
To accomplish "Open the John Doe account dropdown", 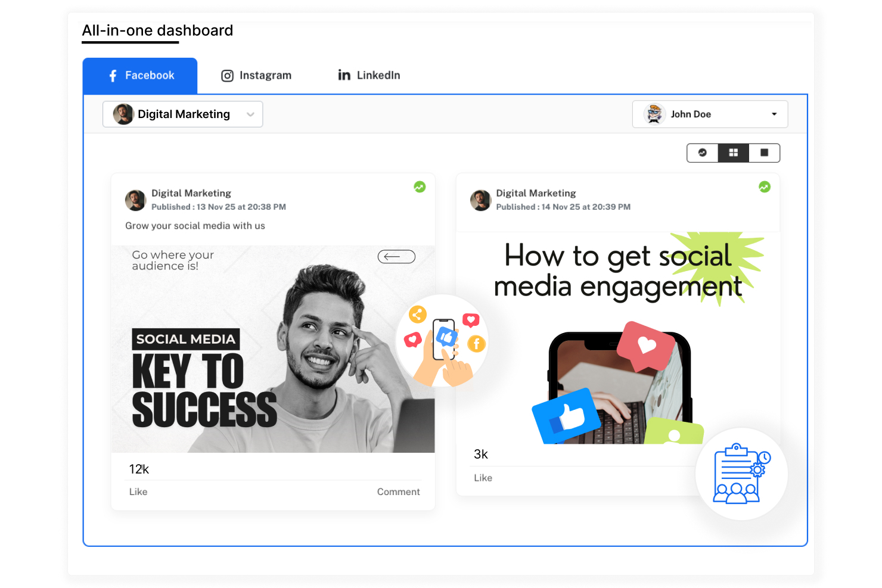I will tap(710, 114).
